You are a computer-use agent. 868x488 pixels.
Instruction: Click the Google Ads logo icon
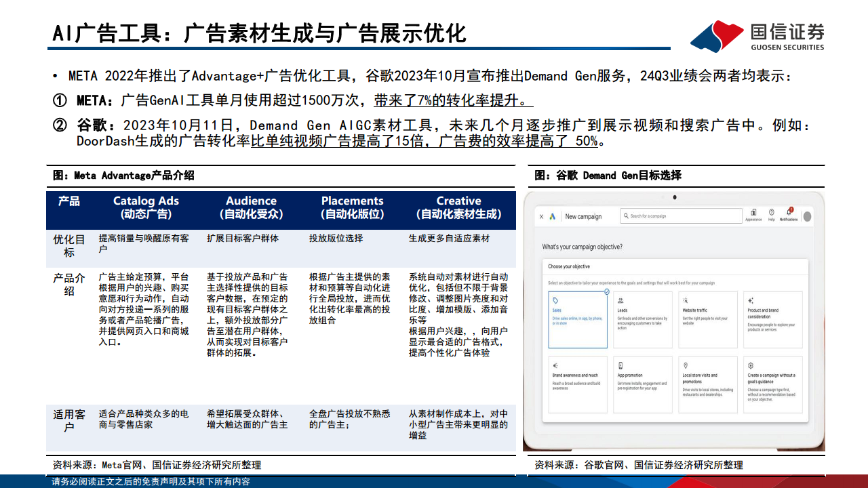point(553,216)
